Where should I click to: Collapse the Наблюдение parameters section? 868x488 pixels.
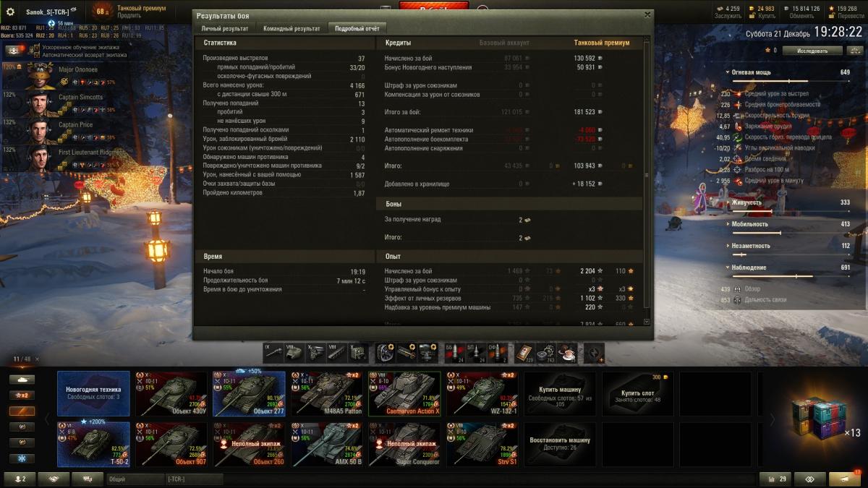tap(728, 267)
